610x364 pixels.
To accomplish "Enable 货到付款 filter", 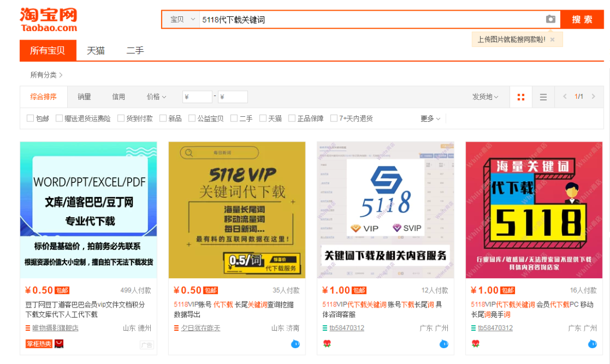I will pos(121,118).
